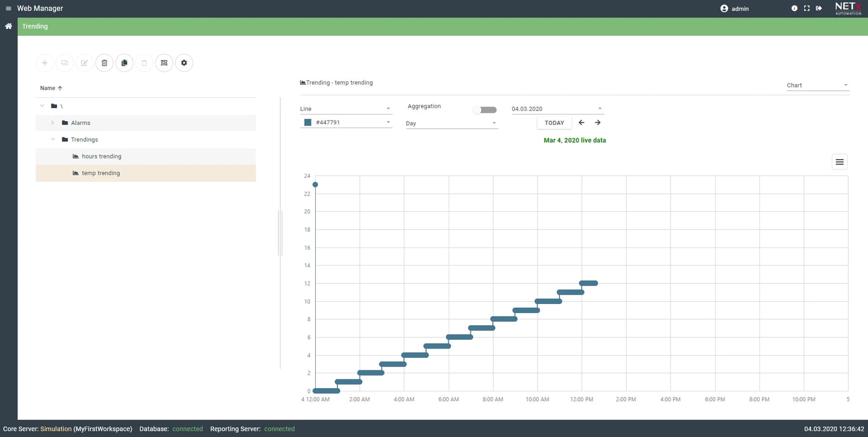Go to the next day arrow
868x437 pixels.
[597, 123]
